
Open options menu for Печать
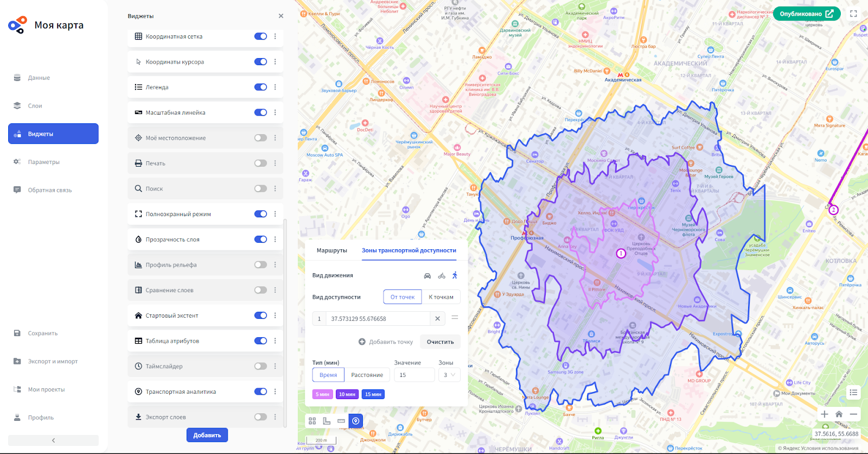(275, 163)
